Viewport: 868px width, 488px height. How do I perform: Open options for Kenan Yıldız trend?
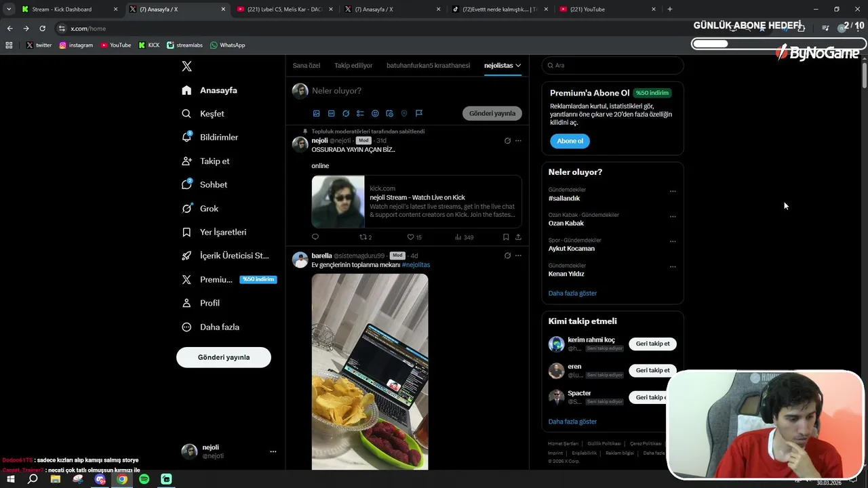(x=673, y=267)
